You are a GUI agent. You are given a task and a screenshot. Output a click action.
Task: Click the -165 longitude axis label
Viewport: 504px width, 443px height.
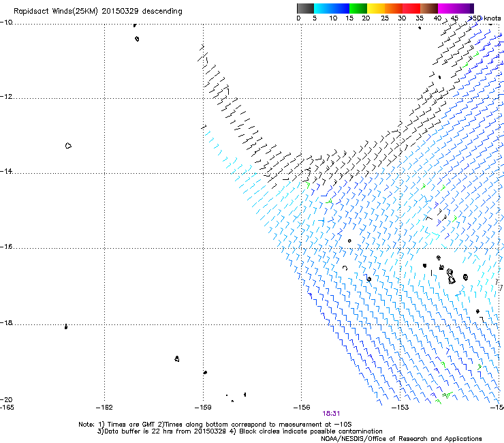[x=7, y=408]
